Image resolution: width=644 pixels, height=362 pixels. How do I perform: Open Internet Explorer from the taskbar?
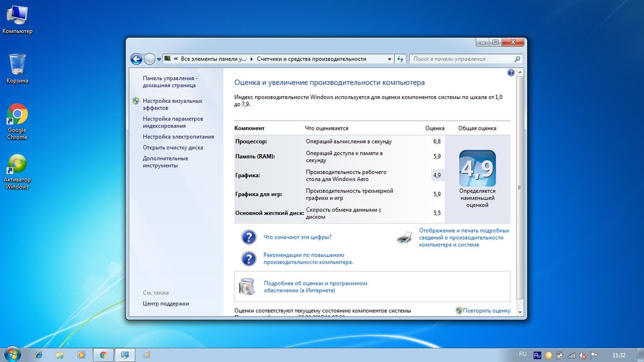click(x=39, y=354)
